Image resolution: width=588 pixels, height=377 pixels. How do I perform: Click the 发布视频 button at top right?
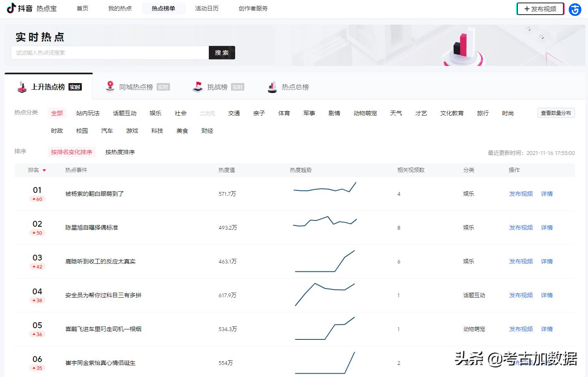(x=540, y=9)
